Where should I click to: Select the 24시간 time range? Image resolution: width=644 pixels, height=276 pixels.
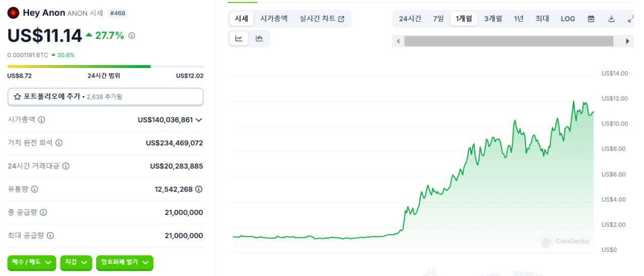point(410,19)
